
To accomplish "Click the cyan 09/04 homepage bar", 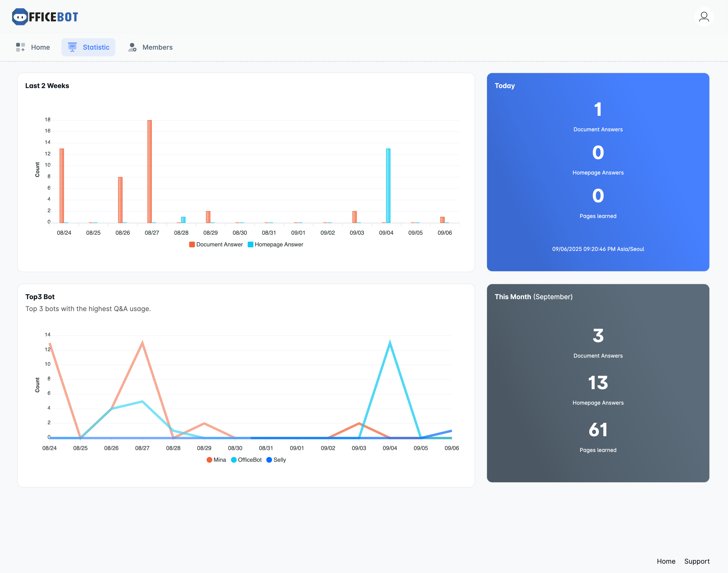I will point(388,186).
